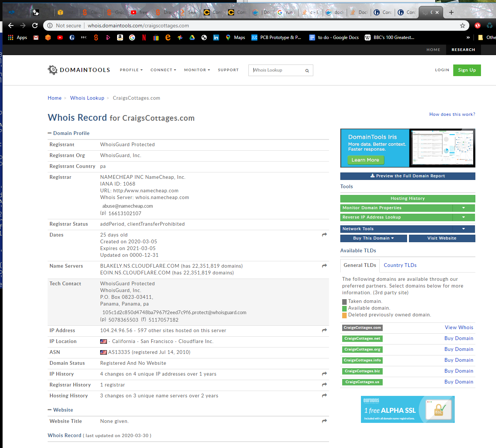Open the Buy This Domain dropdown
Screen dimensions: 496x448
tap(373, 238)
